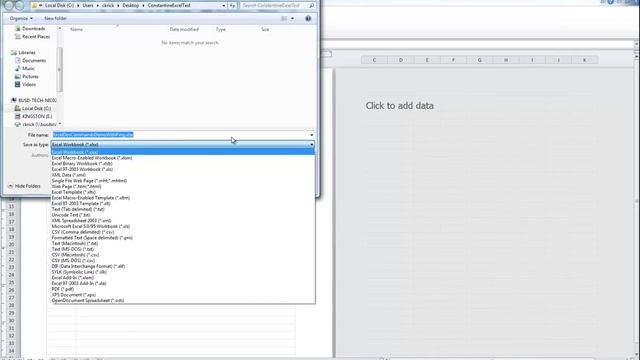
Task: Open Videos library in the navigation pane
Action: coord(29,84)
